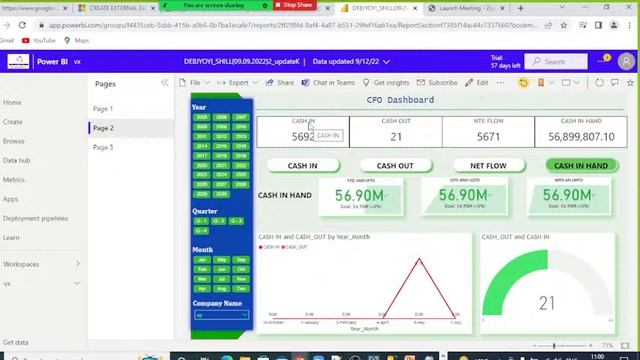The width and height of the screenshot is (640, 360).
Task: Open Data hub in left navigation
Action: (x=17, y=160)
